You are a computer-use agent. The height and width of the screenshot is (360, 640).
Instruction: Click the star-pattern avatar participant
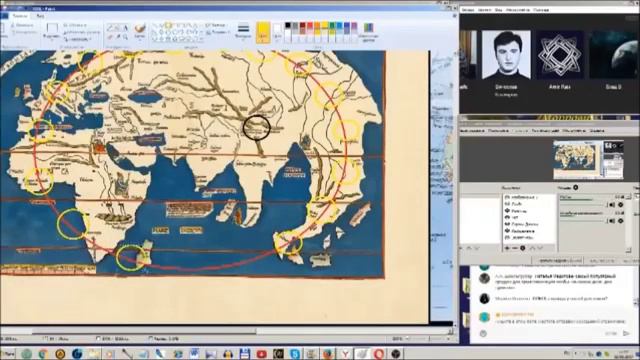point(559,55)
